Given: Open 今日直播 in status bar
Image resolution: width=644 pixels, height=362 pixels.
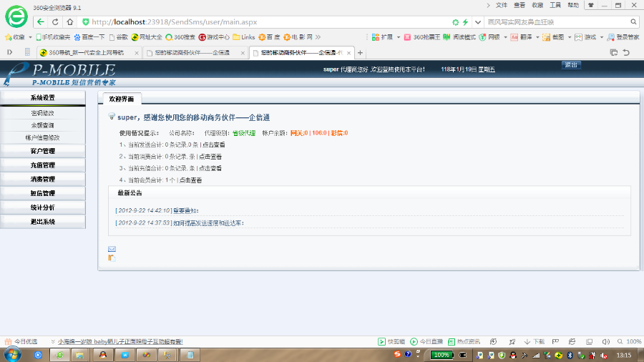Looking at the screenshot, I should (x=426, y=341).
